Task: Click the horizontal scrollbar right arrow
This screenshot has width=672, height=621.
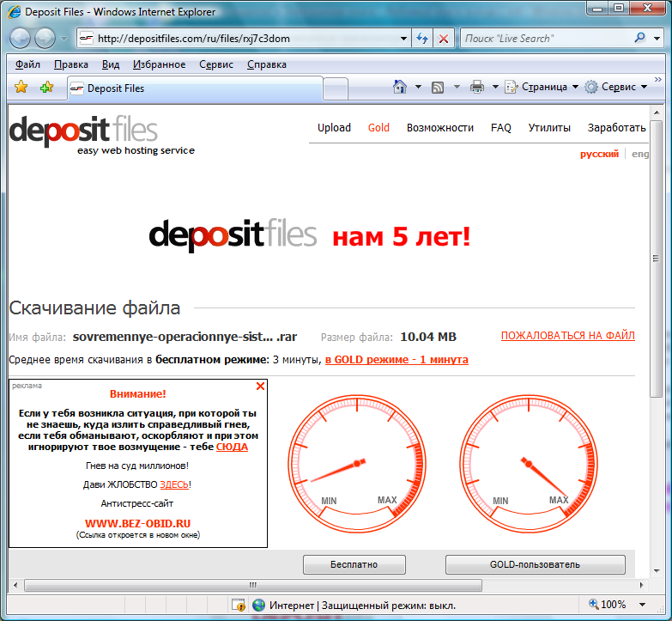Action: click(x=642, y=585)
